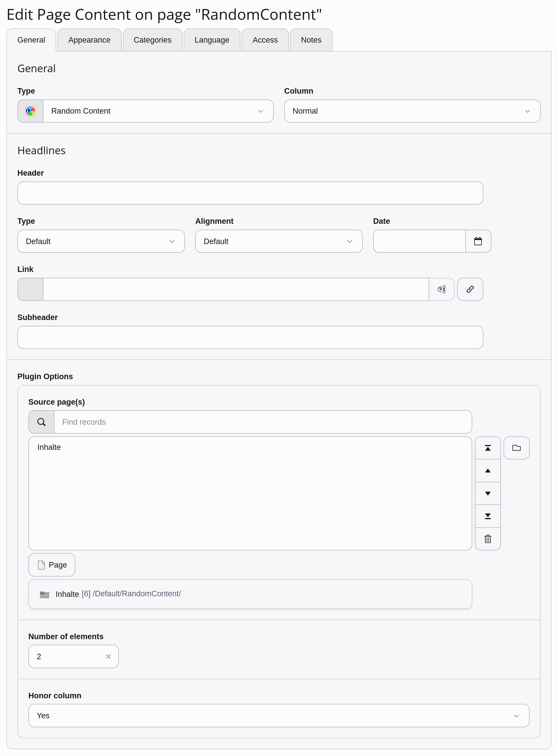Open the date picker calendar icon

(478, 241)
